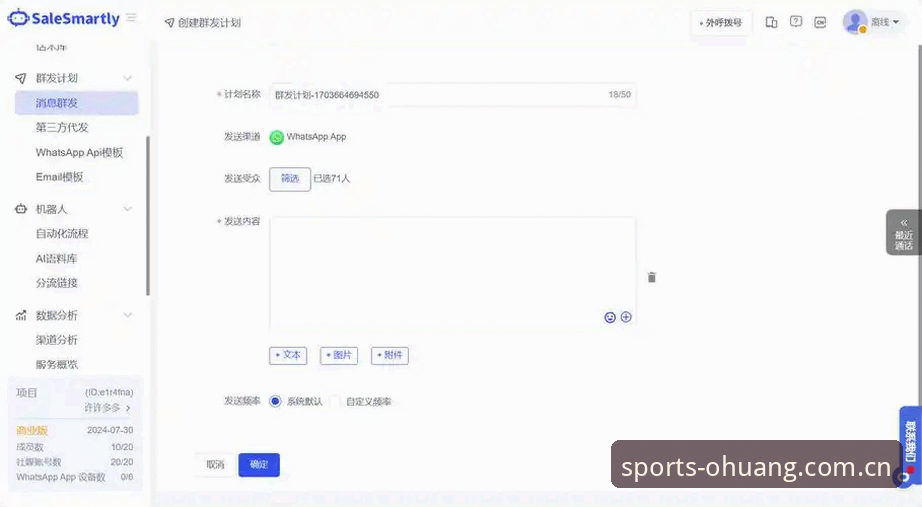Click the 2024-07-30 expiry date
The height and width of the screenshot is (507, 922).
[110, 431]
